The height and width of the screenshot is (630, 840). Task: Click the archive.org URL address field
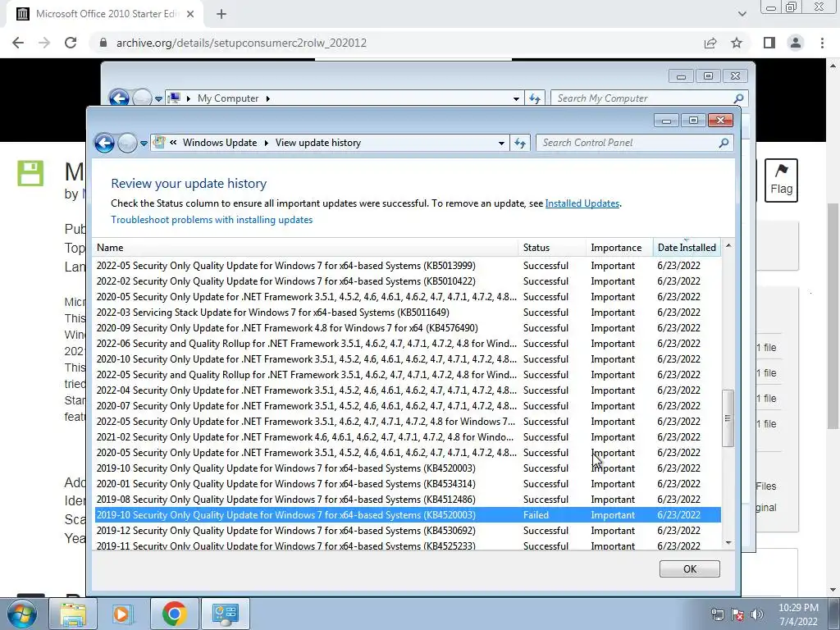click(241, 43)
